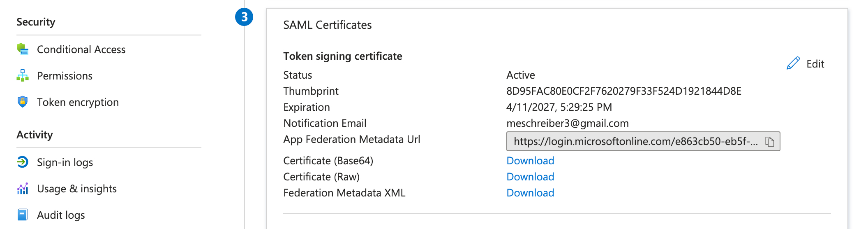This screenshot has height=229, width=868.
Task: Copy the App Federation Metadata Url
Action: (x=769, y=142)
